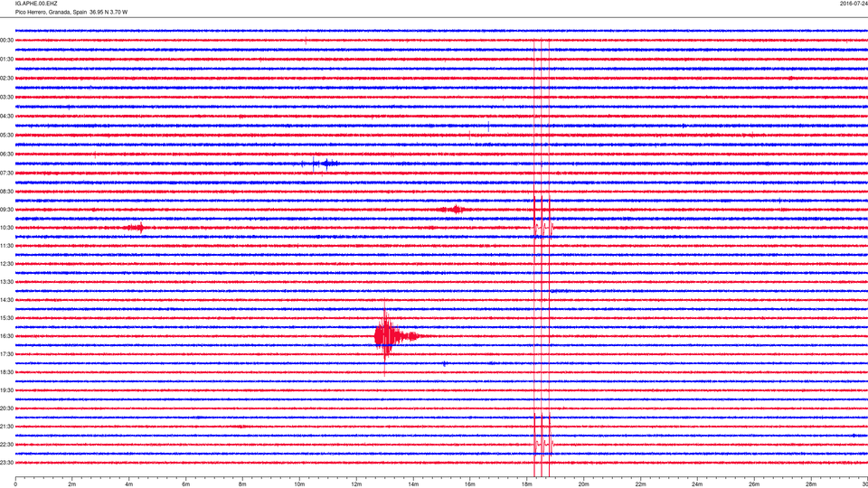This screenshot has height=488, width=868.
Task: Select the 12:30 trace time label
Action: point(6,264)
